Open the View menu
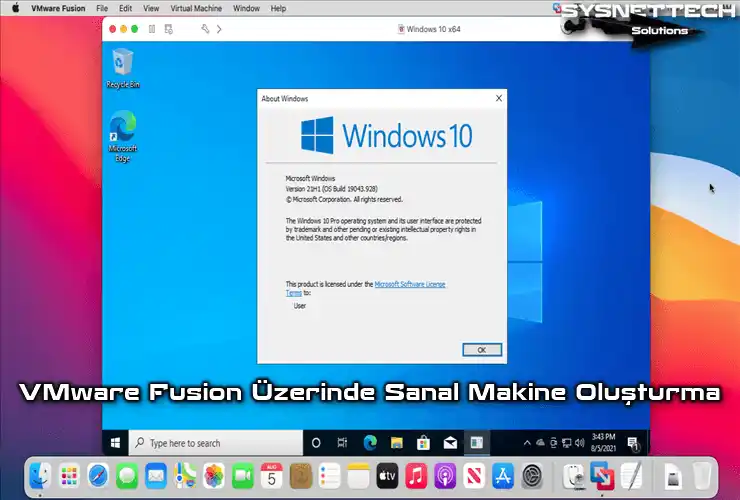The image size is (740, 500). 151,8
